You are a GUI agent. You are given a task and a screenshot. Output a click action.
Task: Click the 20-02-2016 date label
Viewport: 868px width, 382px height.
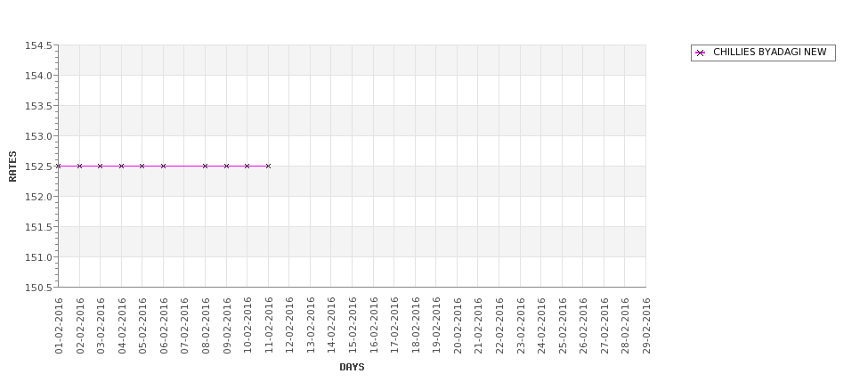tap(458, 326)
